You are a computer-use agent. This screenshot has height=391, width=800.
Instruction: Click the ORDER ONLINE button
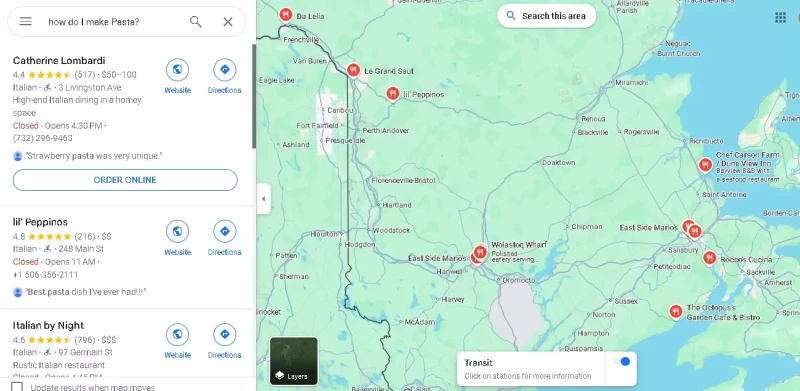pos(125,180)
